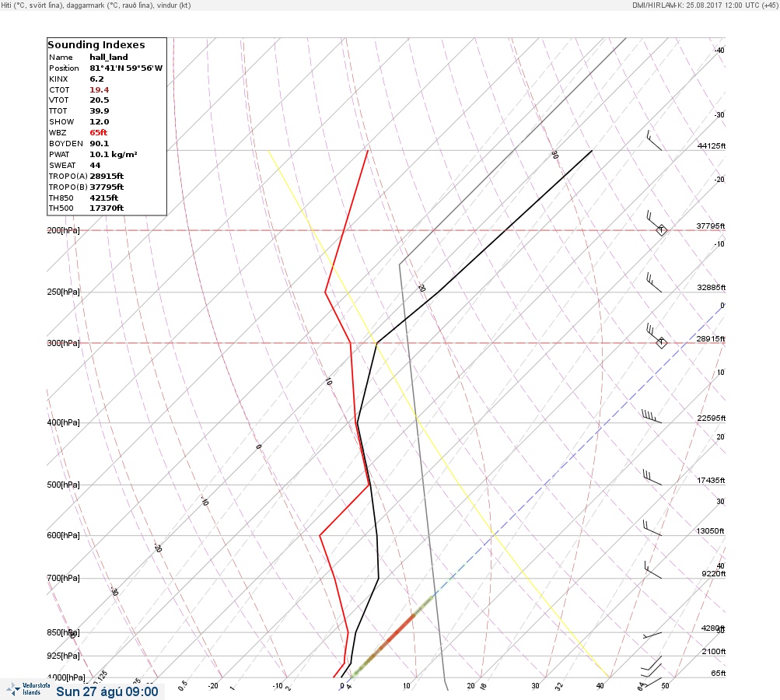Click the wind barb at 850hPa level
The image size is (780, 700).
[652, 635]
